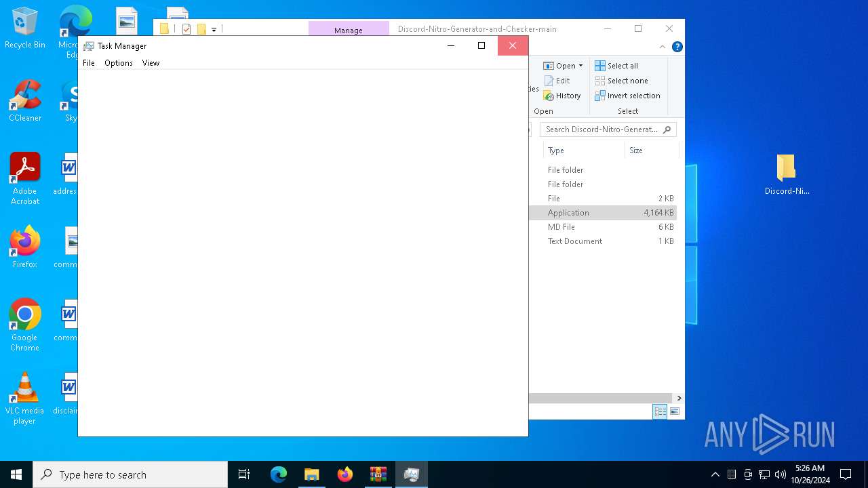Click Invert selection in Explorer ribbon

[627, 96]
